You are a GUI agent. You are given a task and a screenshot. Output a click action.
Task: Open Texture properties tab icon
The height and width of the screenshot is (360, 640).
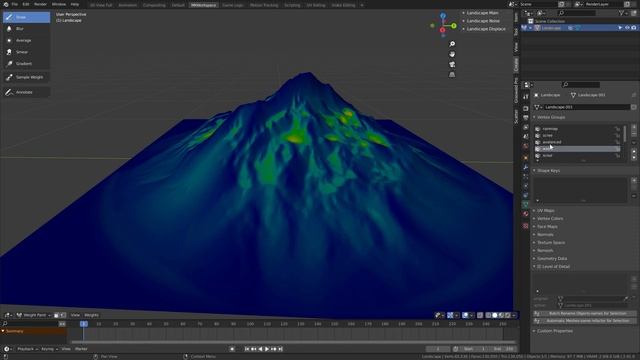(525, 226)
